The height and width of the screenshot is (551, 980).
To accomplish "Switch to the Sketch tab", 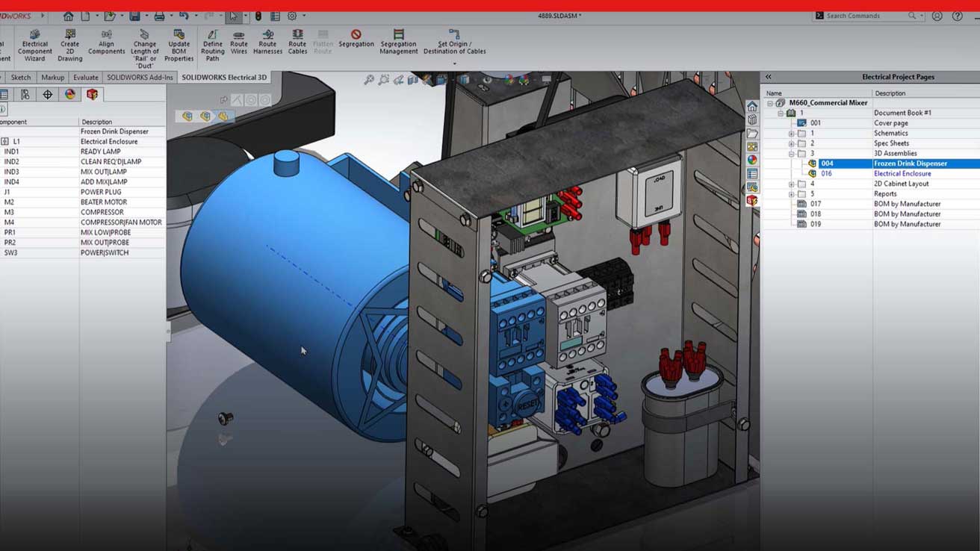I will coord(21,78).
